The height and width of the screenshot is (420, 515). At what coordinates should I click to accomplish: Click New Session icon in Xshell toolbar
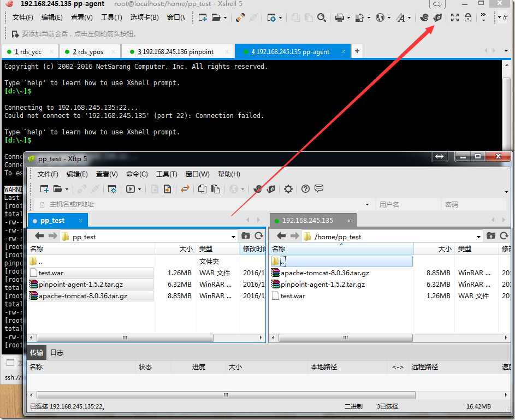coord(203,17)
